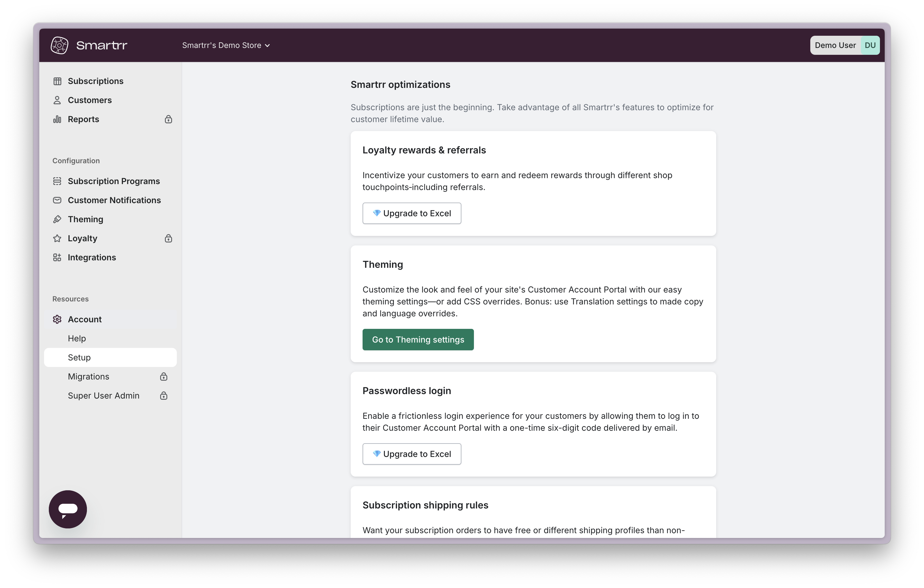Click the Account gear icon
The width and height of the screenshot is (924, 588).
[57, 319]
